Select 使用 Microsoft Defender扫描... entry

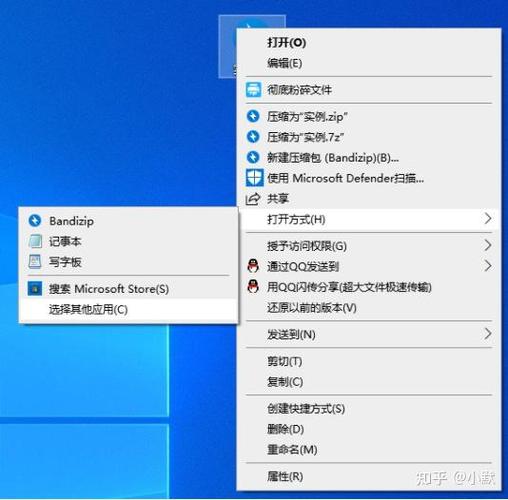tap(369, 178)
